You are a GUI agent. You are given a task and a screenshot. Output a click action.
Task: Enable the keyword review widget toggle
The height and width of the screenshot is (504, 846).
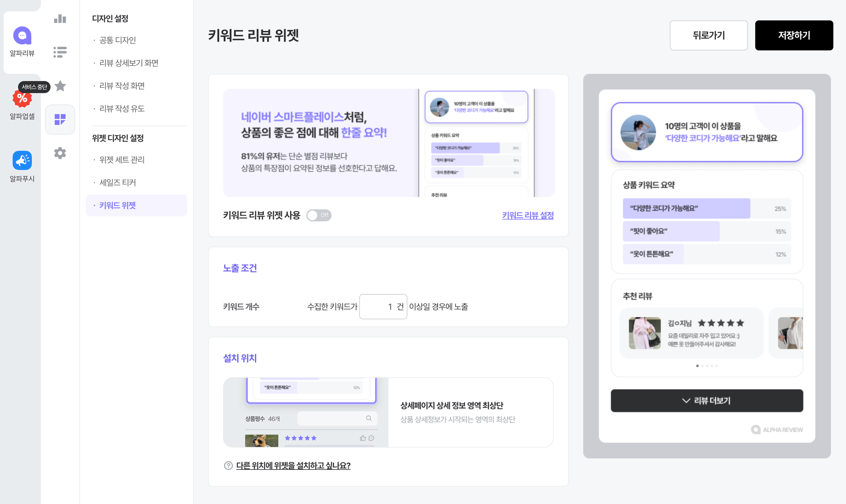[319, 215]
